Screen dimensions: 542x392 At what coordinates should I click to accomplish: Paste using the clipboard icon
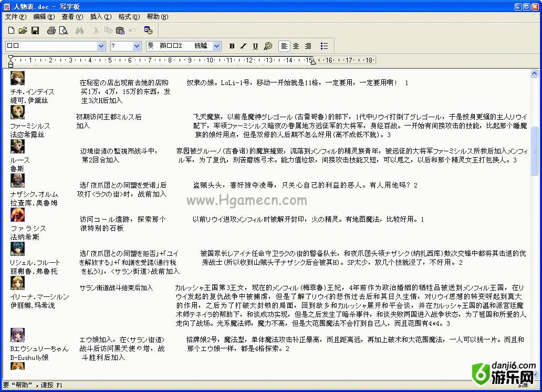click(120, 30)
